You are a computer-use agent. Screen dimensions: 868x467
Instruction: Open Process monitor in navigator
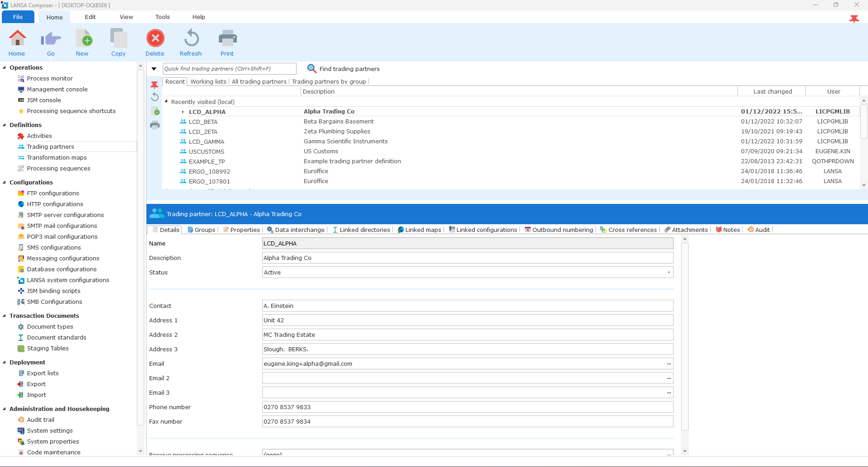50,79
